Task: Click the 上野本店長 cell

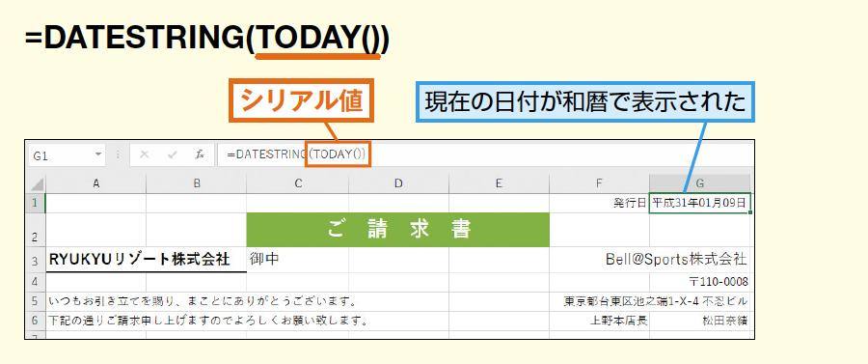Action: coord(600,321)
